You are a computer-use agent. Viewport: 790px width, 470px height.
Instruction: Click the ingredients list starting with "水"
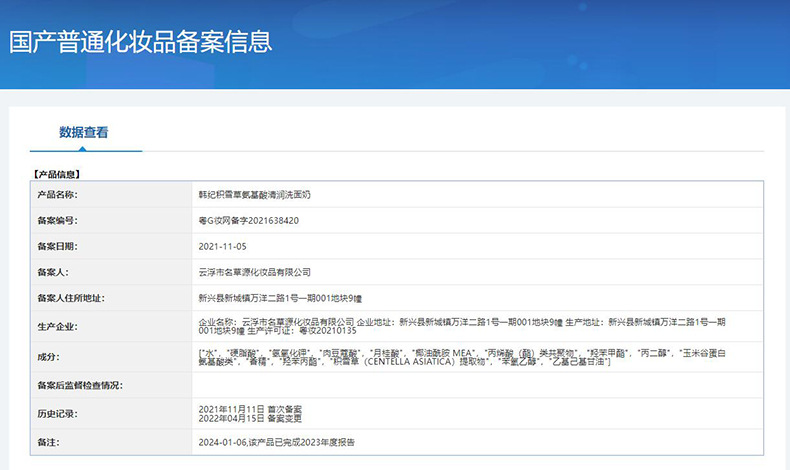[462, 357]
